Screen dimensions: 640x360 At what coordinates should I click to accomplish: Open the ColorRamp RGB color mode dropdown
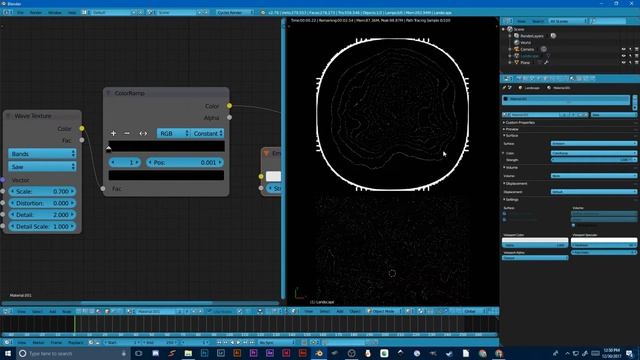pos(173,133)
